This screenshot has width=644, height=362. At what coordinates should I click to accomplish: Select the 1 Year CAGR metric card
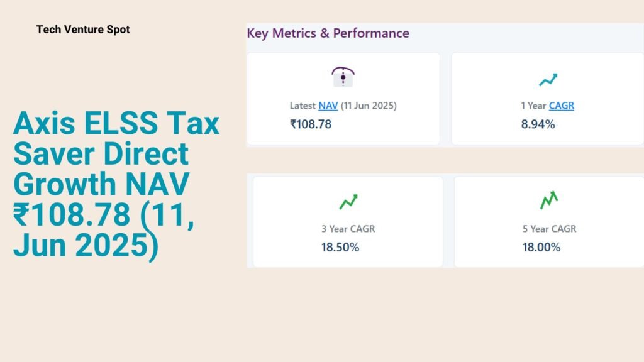(x=548, y=99)
